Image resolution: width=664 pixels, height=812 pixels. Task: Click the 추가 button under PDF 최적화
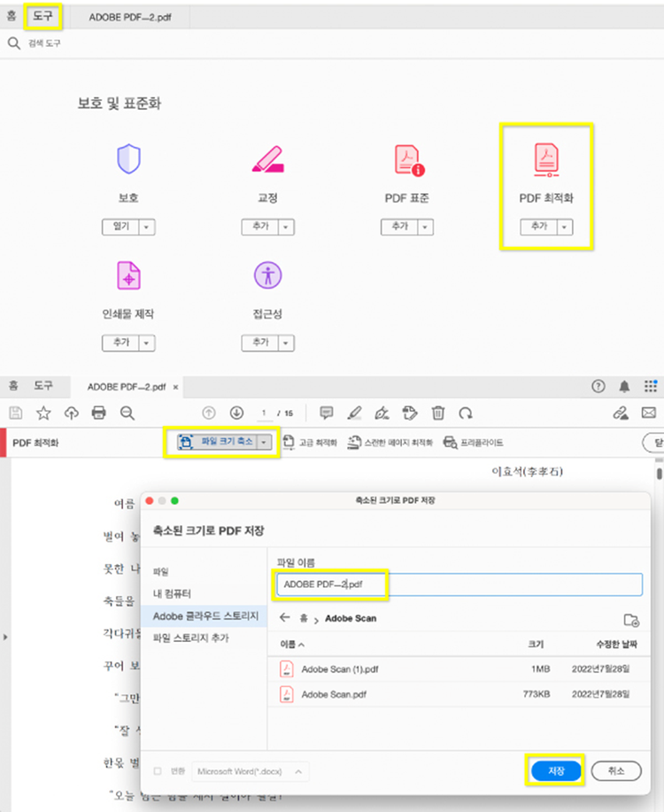pyautogui.click(x=539, y=227)
